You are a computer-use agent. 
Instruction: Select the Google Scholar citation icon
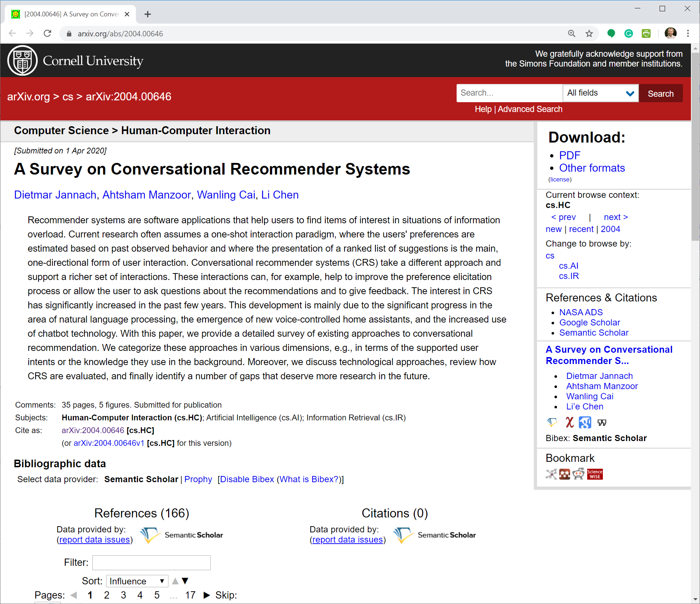click(x=585, y=423)
